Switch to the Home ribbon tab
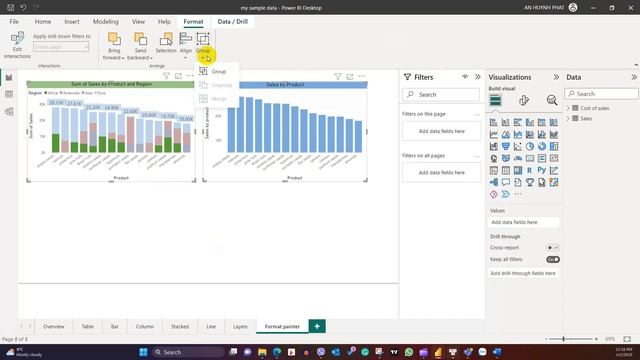 [x=43, y=22]
